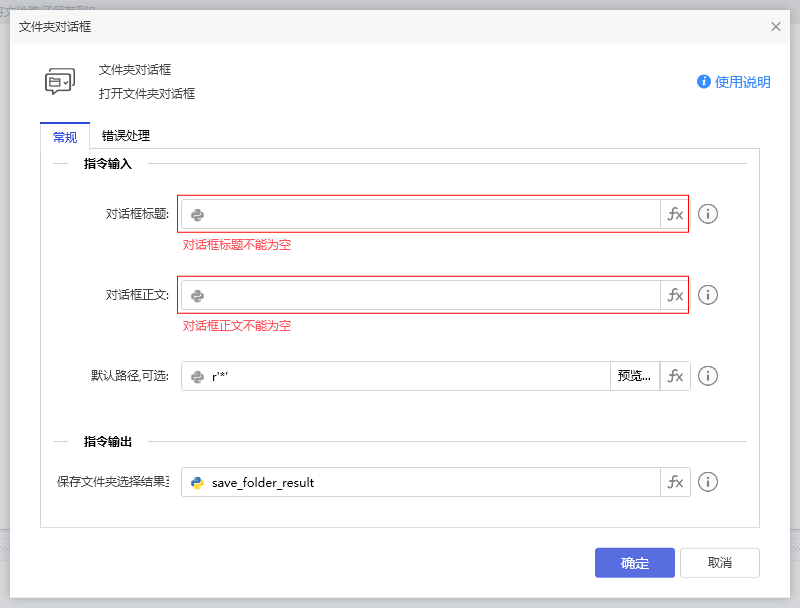Click the save_folder_result output field
Image resolution: width=800 pixels, height=608 pixels.
[x=430, y=482]
